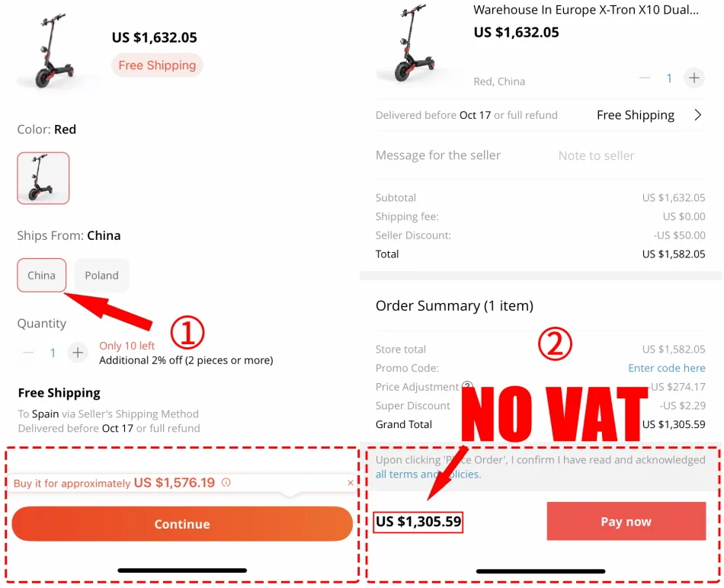Open Price Adjustment help question mark
Screen dimensions: 724x588
pyautogui.click(x=467, y=386)
